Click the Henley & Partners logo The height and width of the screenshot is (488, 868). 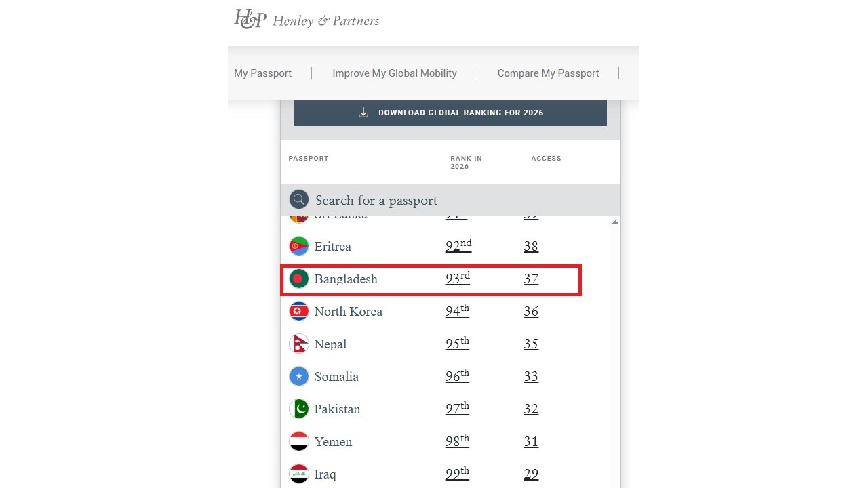coord(307,20)
